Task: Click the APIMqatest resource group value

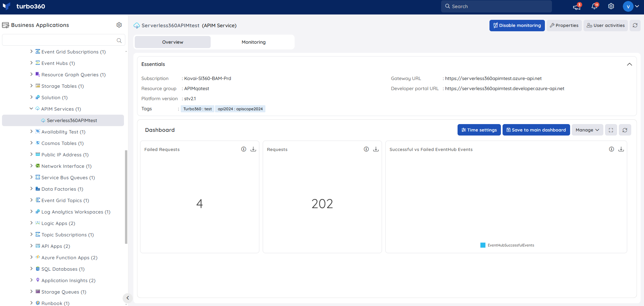Action: pyautogui.click(x=197, y=88)
